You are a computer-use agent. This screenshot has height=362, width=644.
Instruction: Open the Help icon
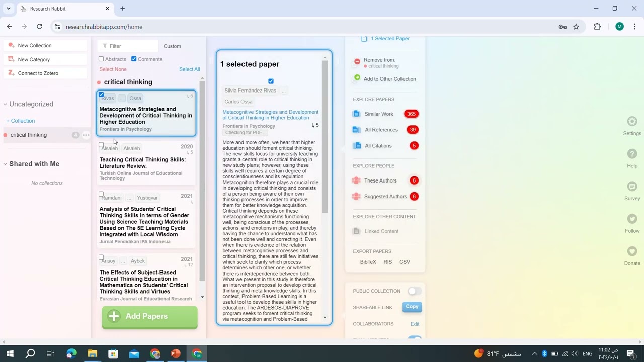tap(632, 154)
